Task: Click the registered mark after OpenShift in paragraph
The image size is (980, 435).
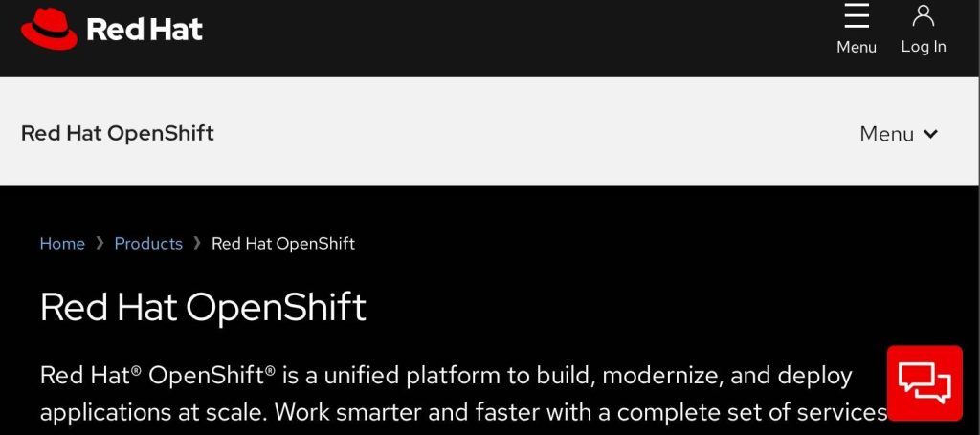Action: 271,370
